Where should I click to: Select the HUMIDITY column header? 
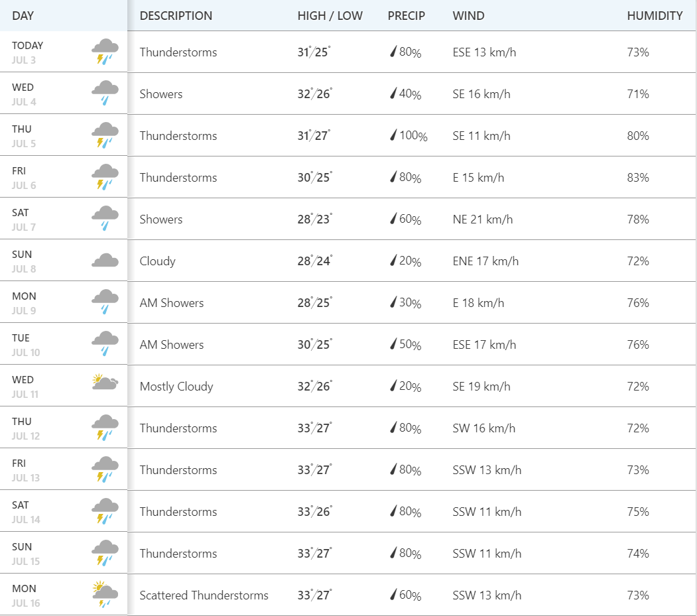[655, 16]
